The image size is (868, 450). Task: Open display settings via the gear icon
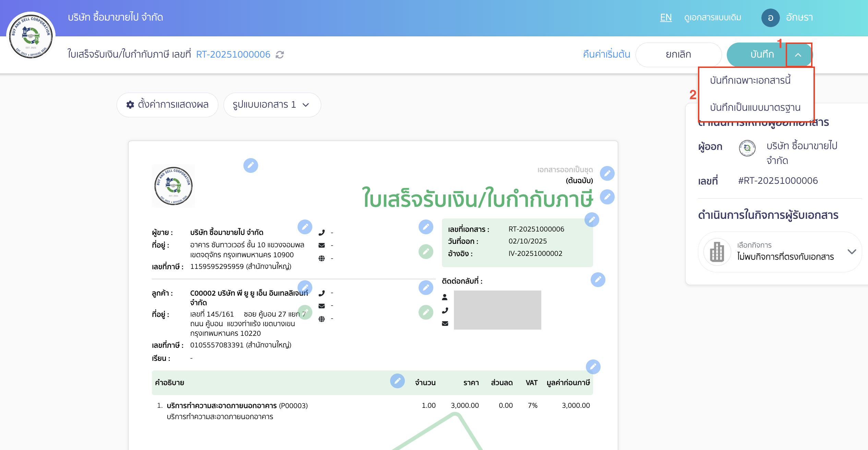point(130,105)
